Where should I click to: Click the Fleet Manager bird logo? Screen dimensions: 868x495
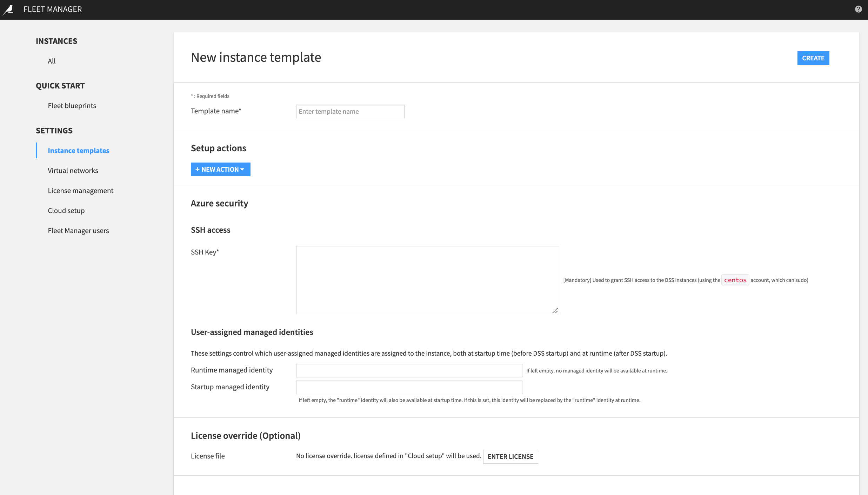pos(9,9)
